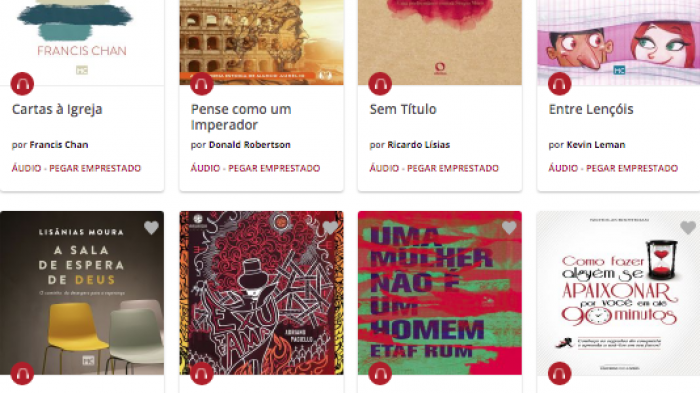Image resolution: width=700 pixels, height=393 pixels.
Task: Click Pegar Emprestado under Pense como um Imperador
Action: tap(274, 168)
